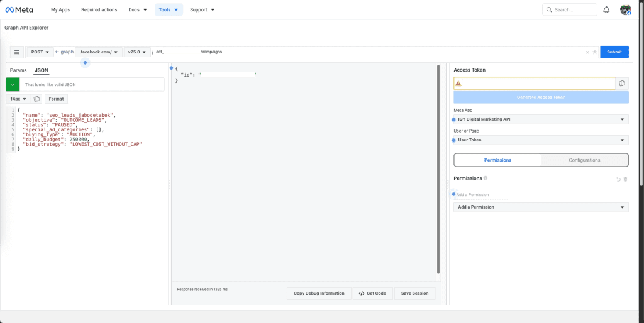Viewport: 644px width, 323px height.
Task: Favorite this query with the star icon
Action: 595,52
